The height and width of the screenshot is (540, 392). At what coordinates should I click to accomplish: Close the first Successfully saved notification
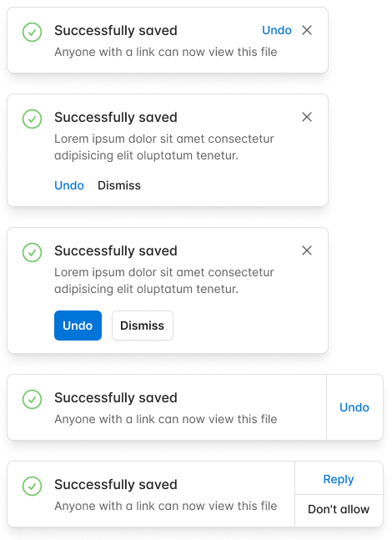tap(307, 30)
